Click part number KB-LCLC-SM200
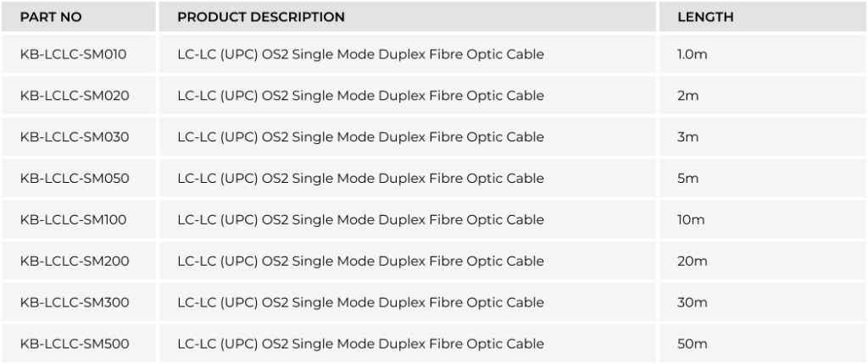Viewport: 868px width, 364px height. 75,262
